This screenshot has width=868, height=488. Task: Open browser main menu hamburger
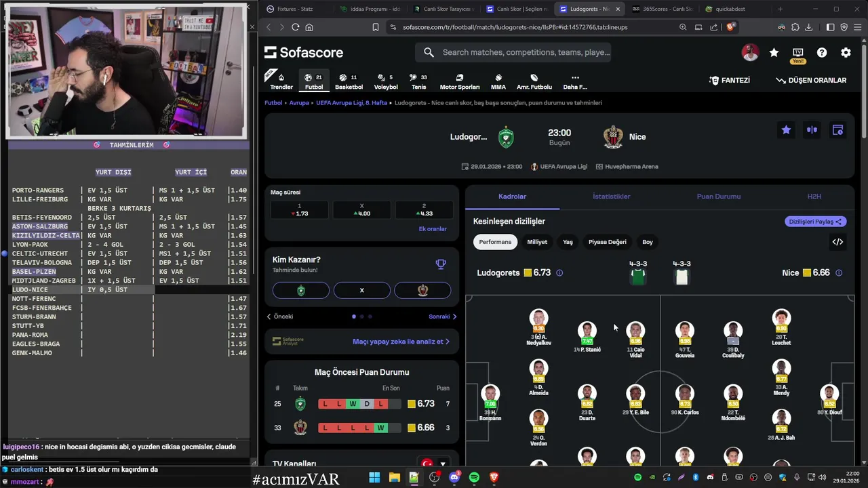pos(859,27)
